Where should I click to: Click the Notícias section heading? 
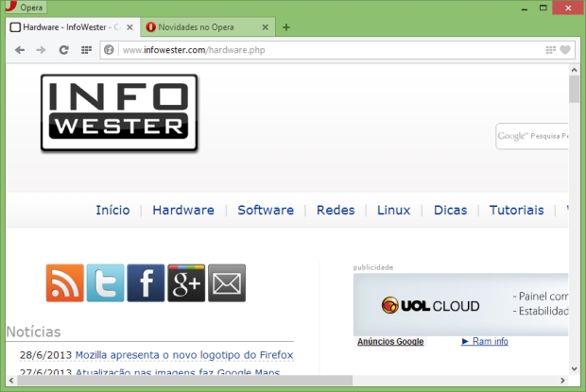tap(33, 332)
